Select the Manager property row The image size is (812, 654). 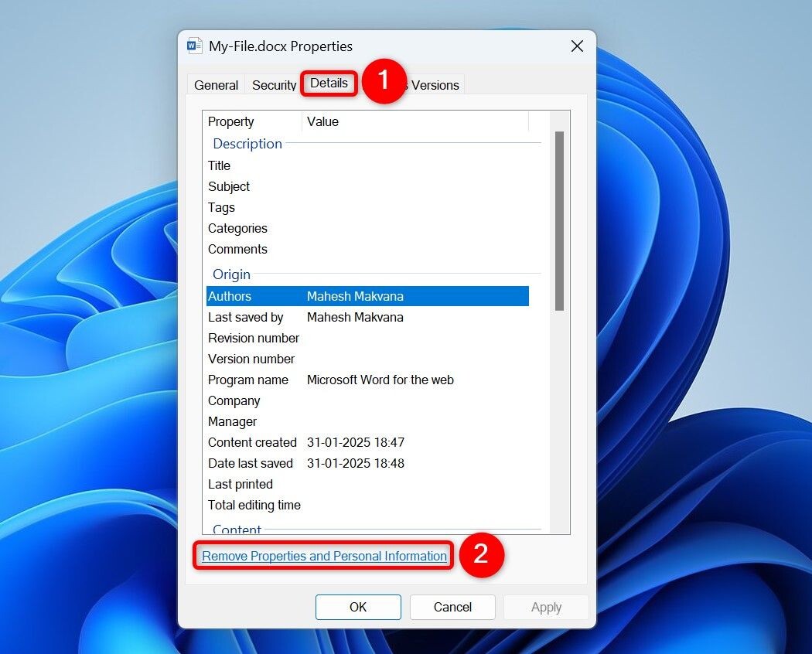367,421
